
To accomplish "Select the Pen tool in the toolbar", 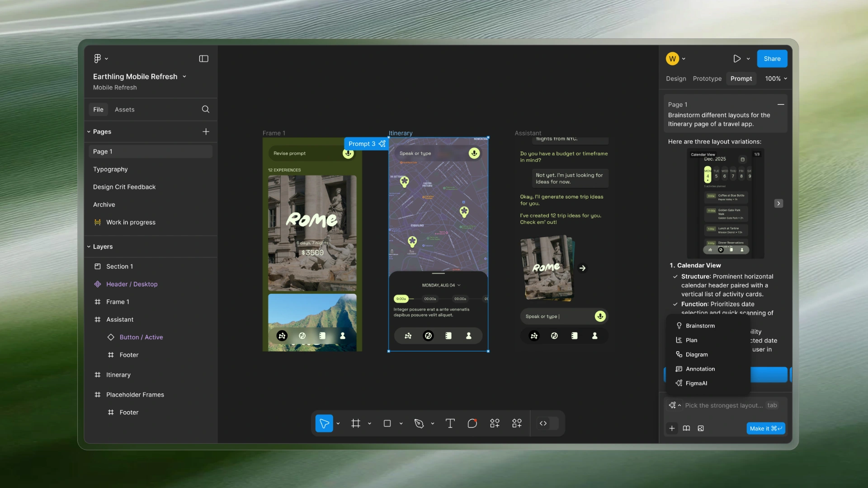I will (x=419, y=423).
